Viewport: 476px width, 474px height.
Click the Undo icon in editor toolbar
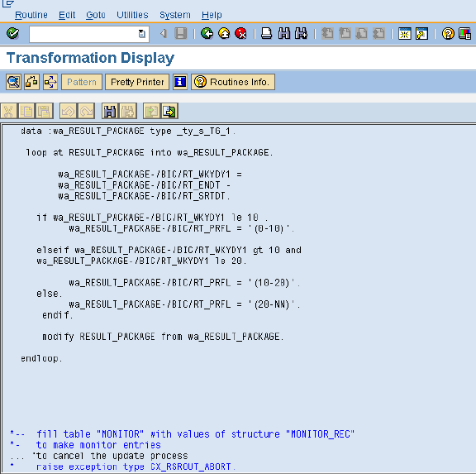pyautogui.click(x=68, y=111)
